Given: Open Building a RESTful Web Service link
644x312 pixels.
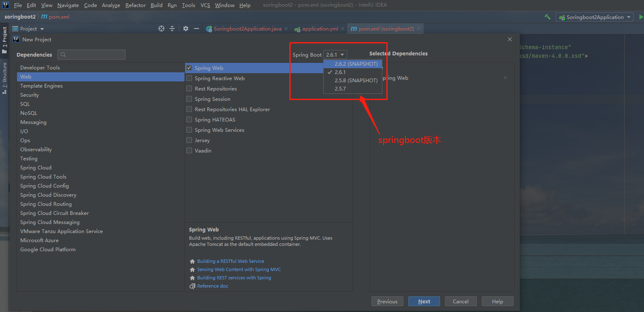Looking at the screenshot, I should tap(231, 261).
